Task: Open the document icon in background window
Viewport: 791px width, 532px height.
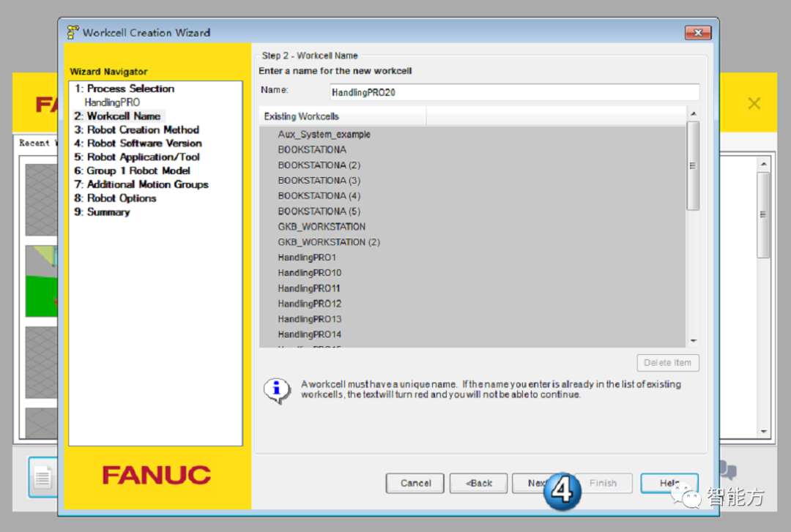Action: click(x=43, y=476)
